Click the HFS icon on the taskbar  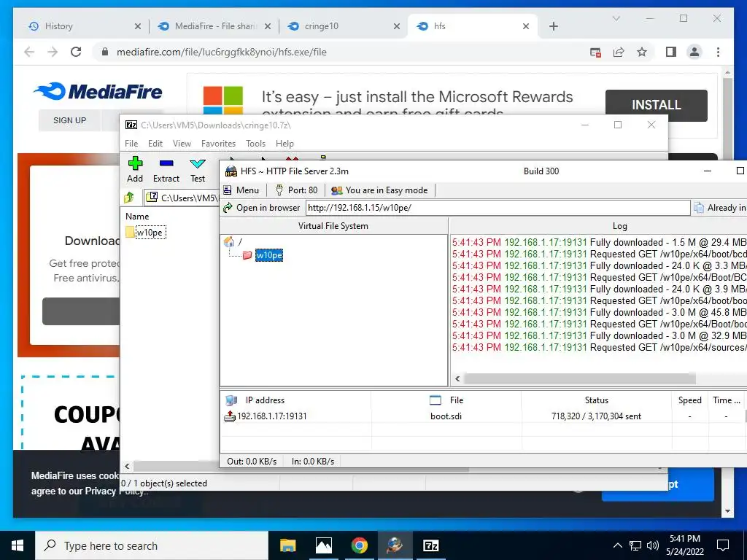(x=395, y=545)
